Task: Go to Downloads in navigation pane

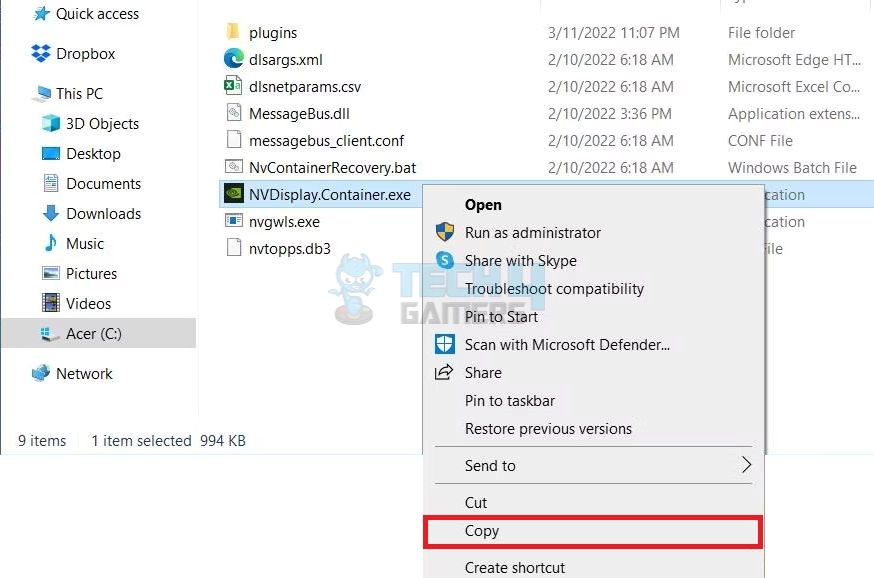Action: [104, 213]
